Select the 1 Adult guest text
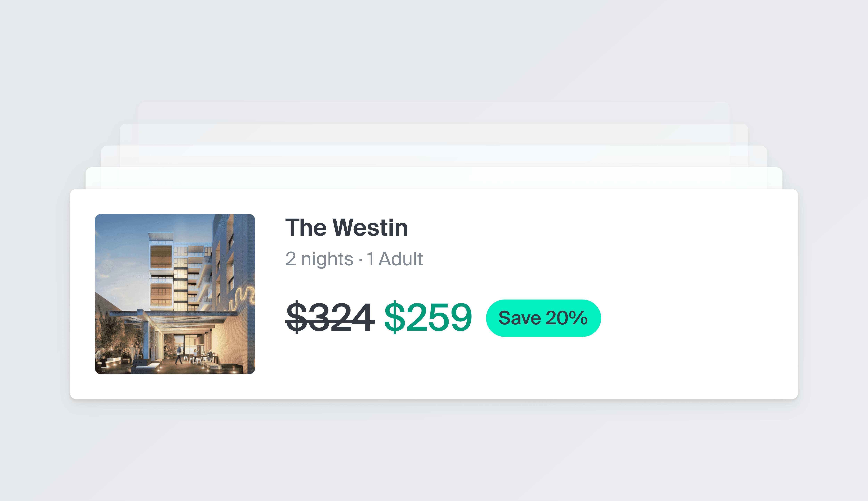 pyautogui.click(x=395, y=259)
